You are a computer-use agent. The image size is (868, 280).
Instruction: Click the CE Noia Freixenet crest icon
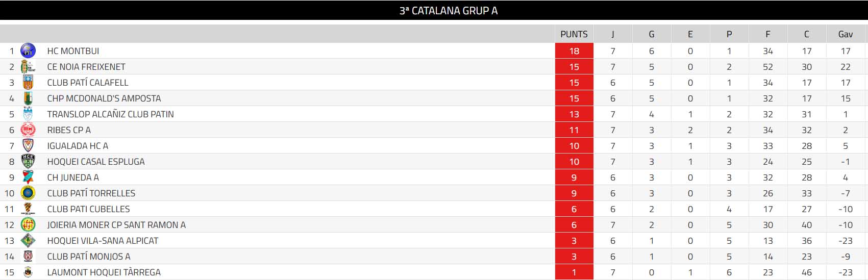(x=28, y=66)
